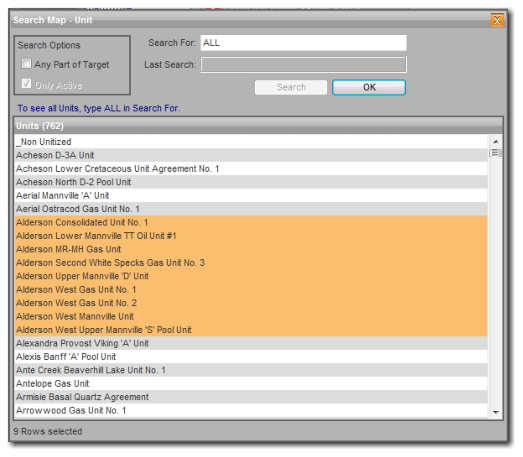Screen dimensions: 523x457
Task: Toggle the Only Active checkbox
Action: [x=26, y=84]
